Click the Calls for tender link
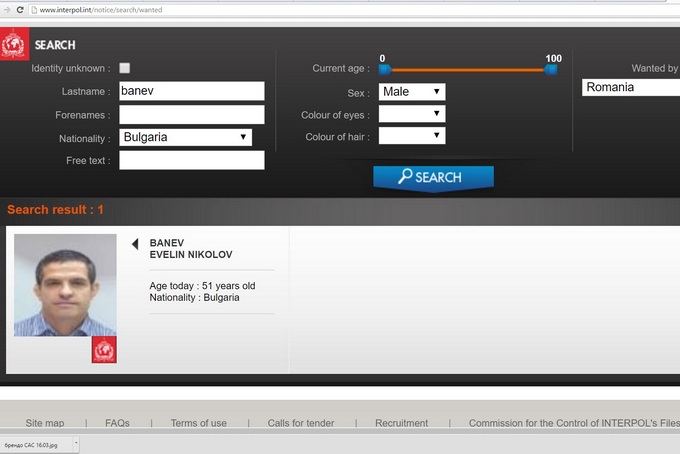This screenshot has width=680, height=454. point(301,423)
